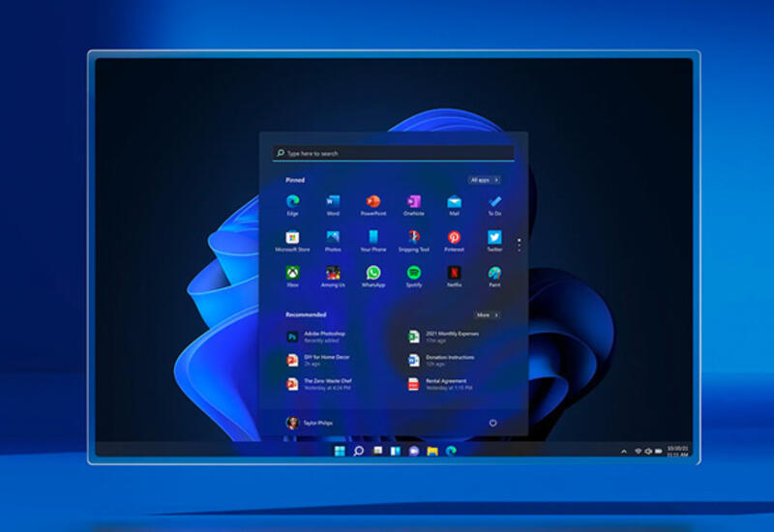Open the volume tray icon

coord(648,452)
